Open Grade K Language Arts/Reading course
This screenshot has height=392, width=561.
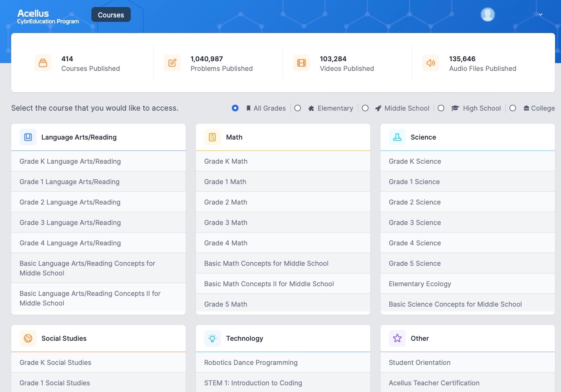pos(98,161)
